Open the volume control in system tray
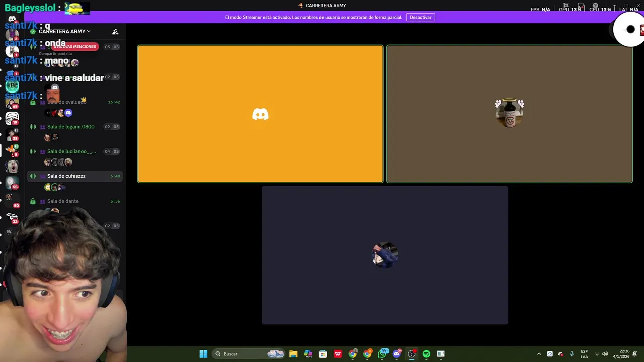 pyautogui.click(x=605, y=354)
